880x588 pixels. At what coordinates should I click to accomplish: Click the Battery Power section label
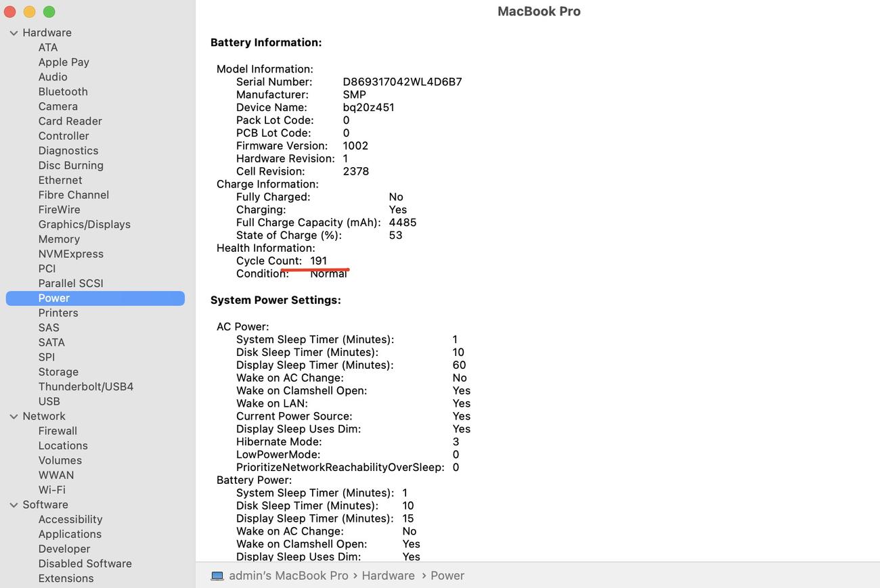[255, 480]
